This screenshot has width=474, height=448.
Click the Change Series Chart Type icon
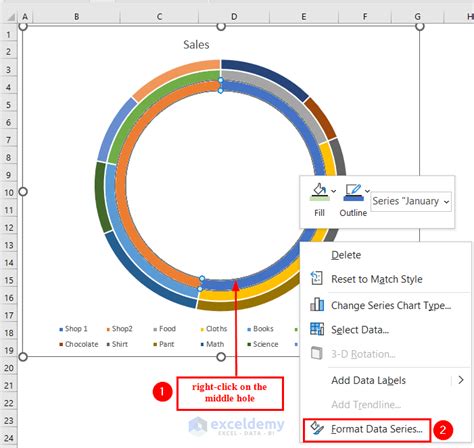pos(317,304)
